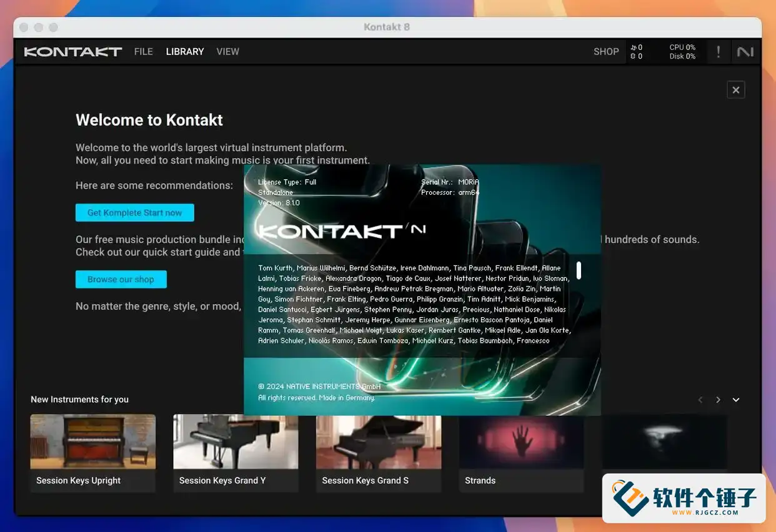The width and height of the screenshot is (776, 532).
Task: Click the CPU 0% readout
Action: (x=682, y=47)
